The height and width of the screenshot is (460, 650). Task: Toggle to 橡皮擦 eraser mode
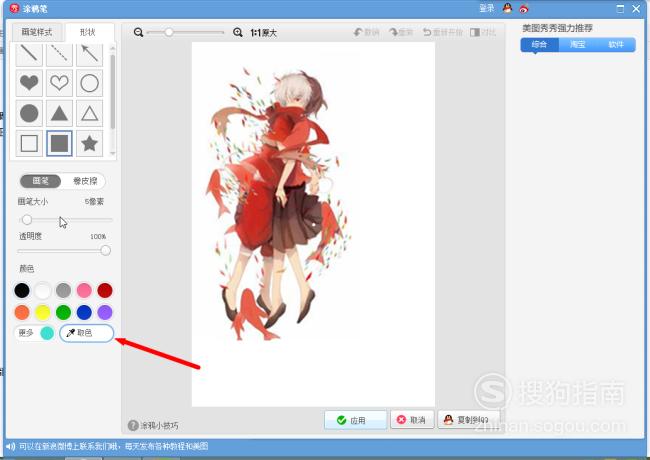[x=85, y=181]
